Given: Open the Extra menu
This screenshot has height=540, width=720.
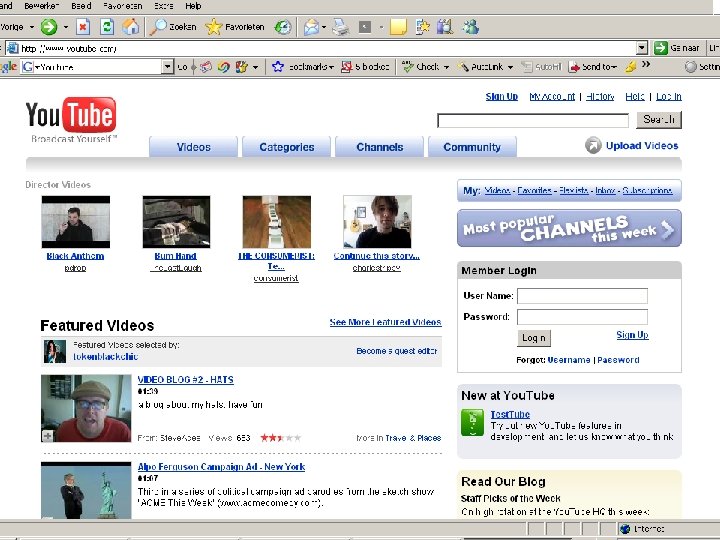Looking at the screenshot, I should point(163,6).
